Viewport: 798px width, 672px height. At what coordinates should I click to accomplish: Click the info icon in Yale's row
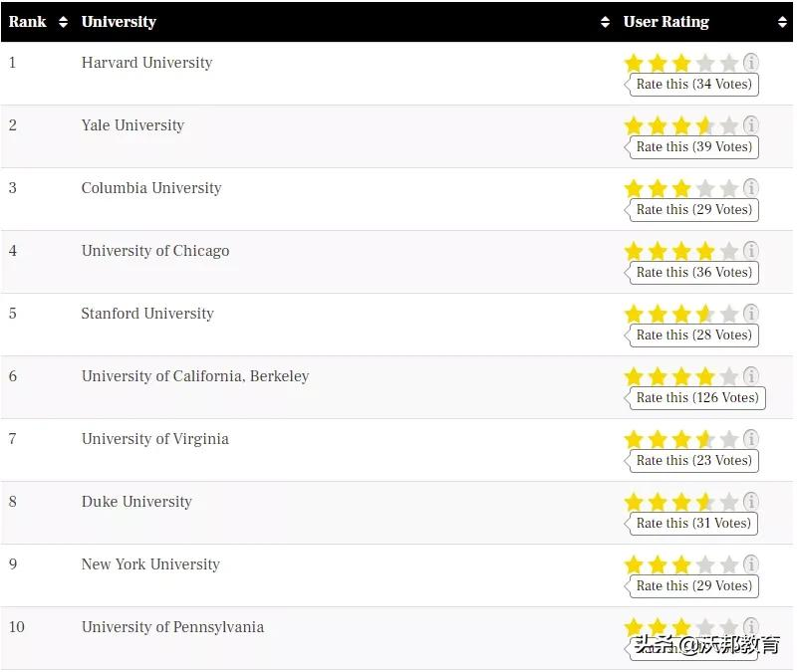(x=751, y=125)
